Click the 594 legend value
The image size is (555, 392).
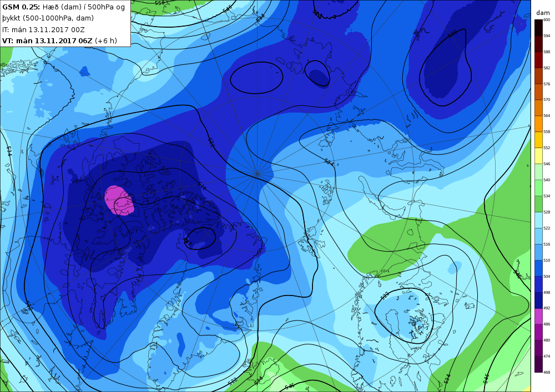(x=547, y=35)
